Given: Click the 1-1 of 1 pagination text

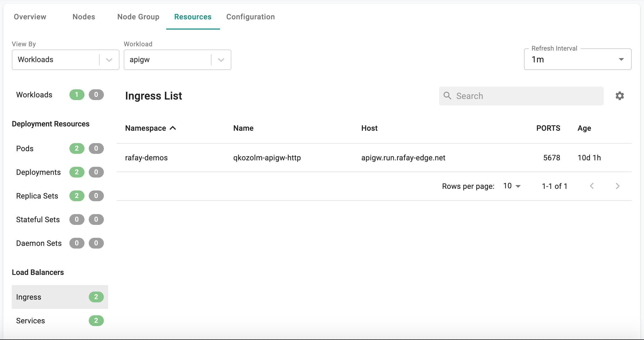Looking at the screenshot, I should point(555,186).
